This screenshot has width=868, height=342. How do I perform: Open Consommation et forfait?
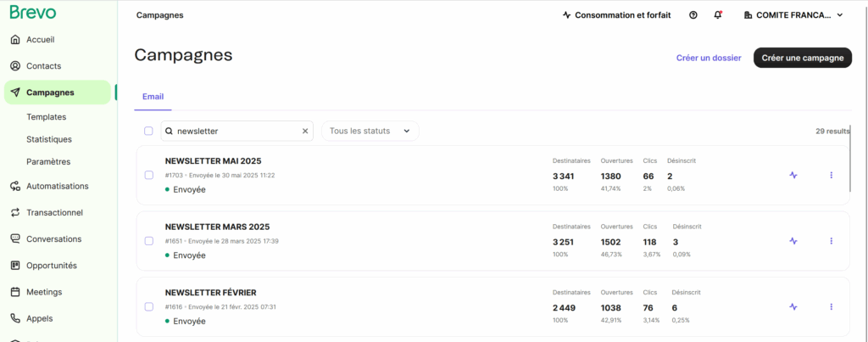click(x=617, y=15)
